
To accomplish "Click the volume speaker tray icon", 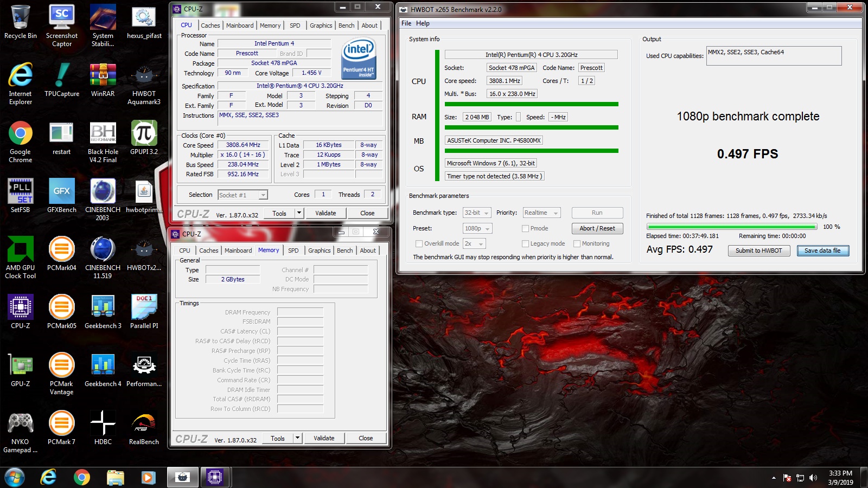I will click(813, 478).
